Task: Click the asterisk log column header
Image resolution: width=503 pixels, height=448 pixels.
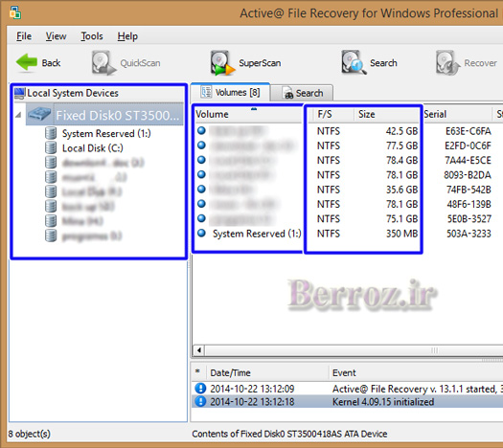Action: (198, 372)
